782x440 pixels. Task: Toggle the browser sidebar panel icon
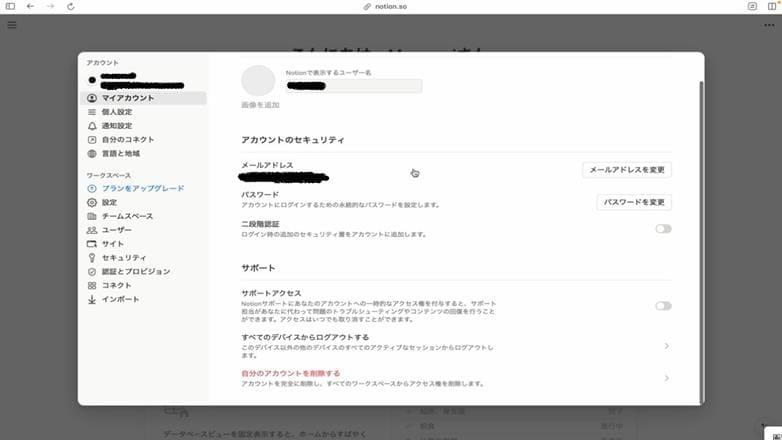tap(10, 6)
